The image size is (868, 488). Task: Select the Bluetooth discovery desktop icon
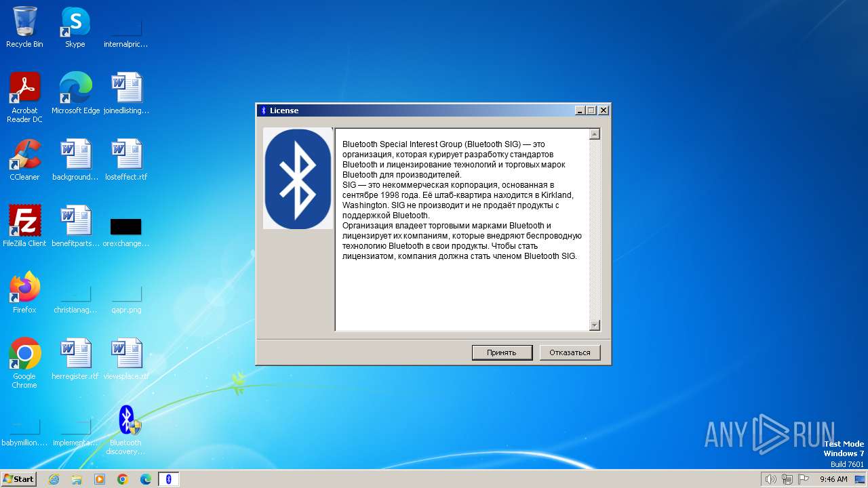pyautogui.click(x=126, y=430)
